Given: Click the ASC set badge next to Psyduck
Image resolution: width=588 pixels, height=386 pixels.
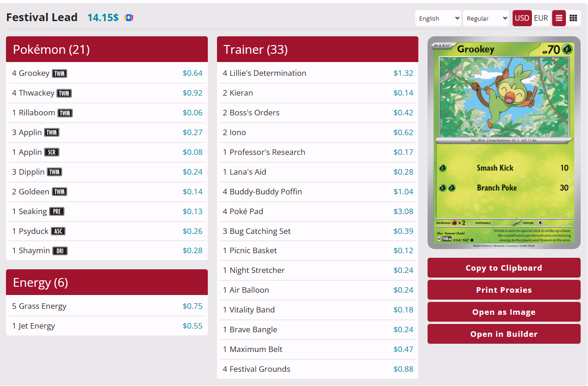Looking at the screenshot, I should pyautogui.click(x=58, y=231).
